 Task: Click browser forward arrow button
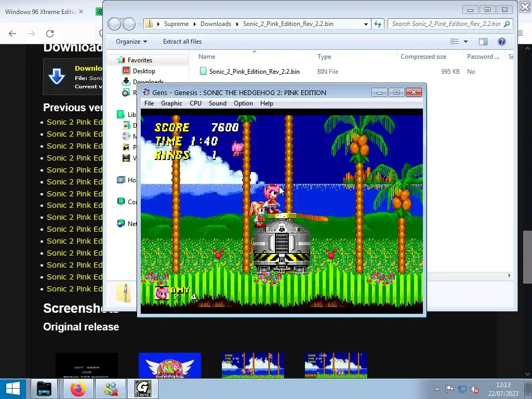point(31,33)
